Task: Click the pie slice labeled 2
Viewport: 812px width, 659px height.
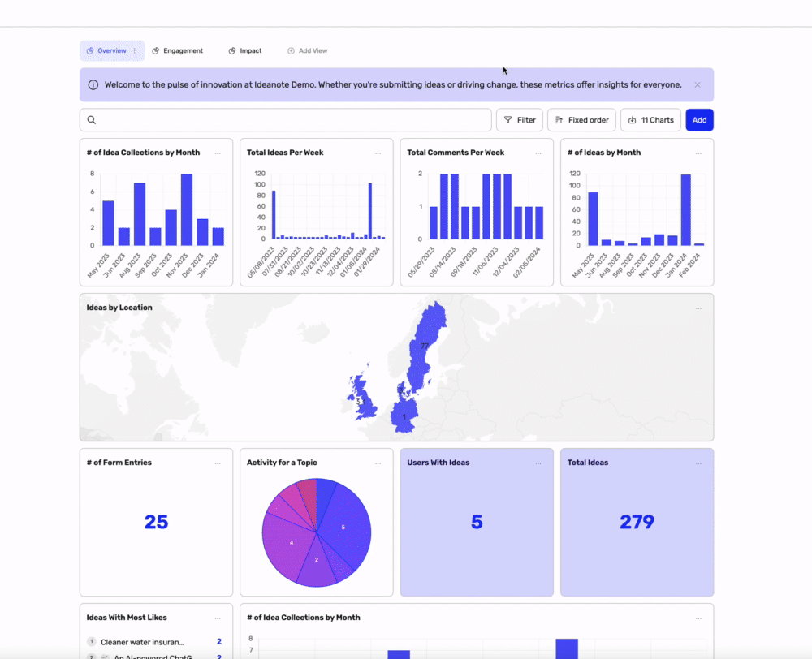Action: 317,562
